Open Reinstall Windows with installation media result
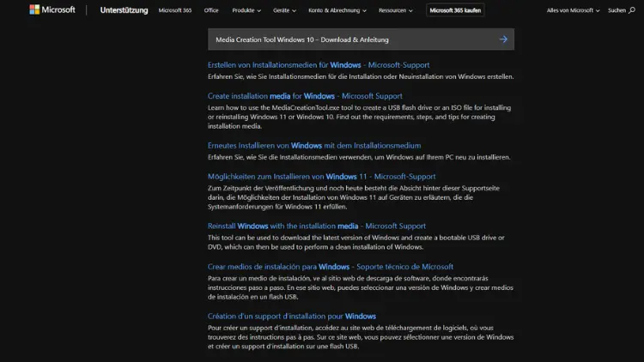The width and height of the screenshot is (644, 362). (317, 226)
